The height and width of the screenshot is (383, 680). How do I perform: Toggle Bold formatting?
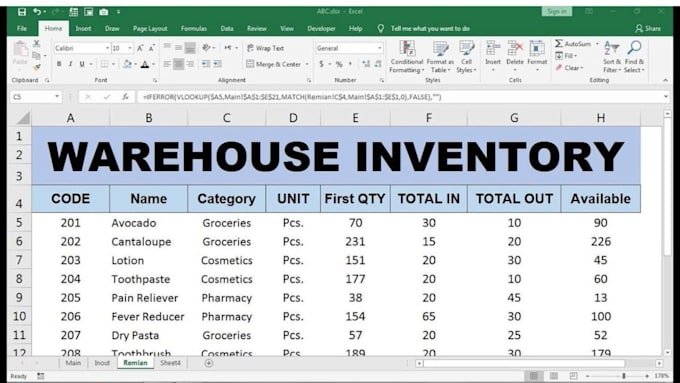coord(59,64)
